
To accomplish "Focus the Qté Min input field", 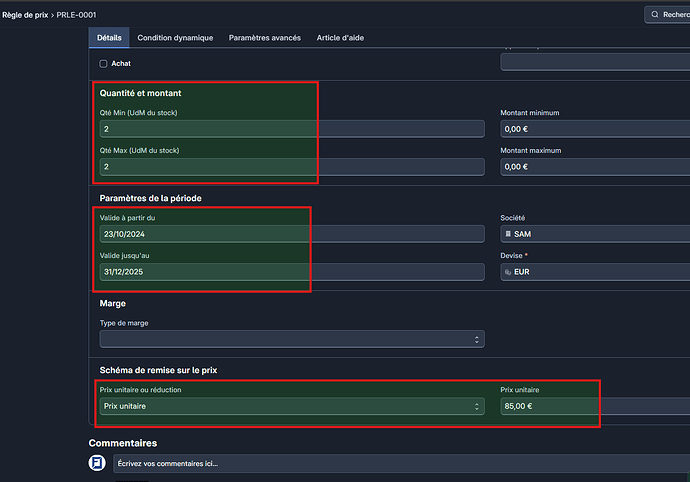I will (x=291, y=129).
